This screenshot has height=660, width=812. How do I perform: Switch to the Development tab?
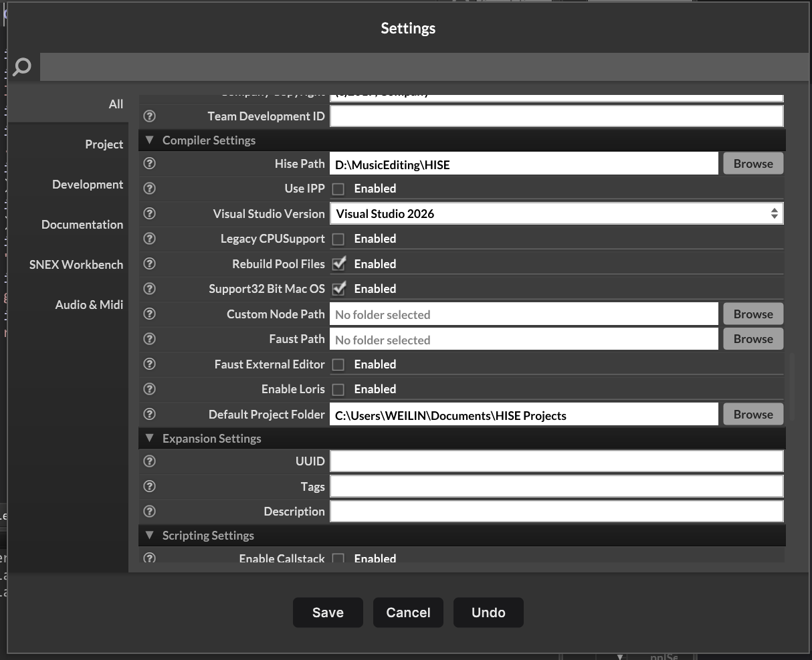pyautogui.click(x=88, y=185)
